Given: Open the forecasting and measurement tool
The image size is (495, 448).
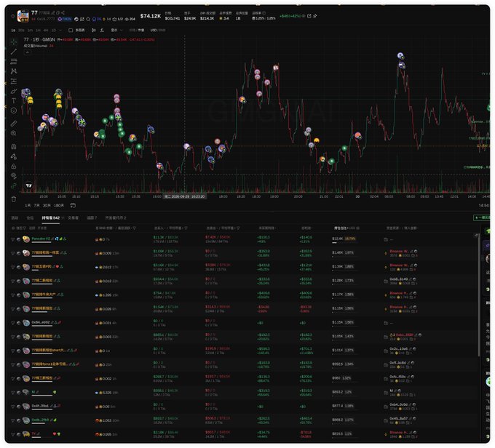Looking at the screenshot, I should tap(14, 81).
